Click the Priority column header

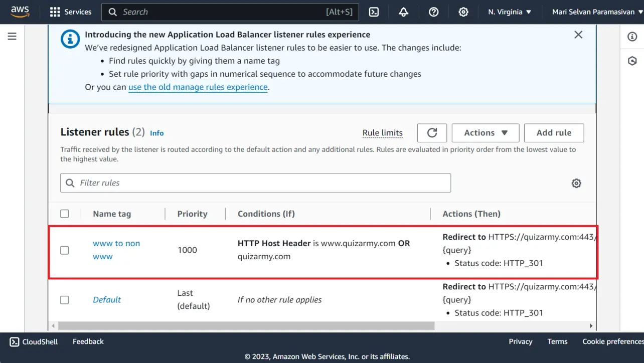(192, 214)
